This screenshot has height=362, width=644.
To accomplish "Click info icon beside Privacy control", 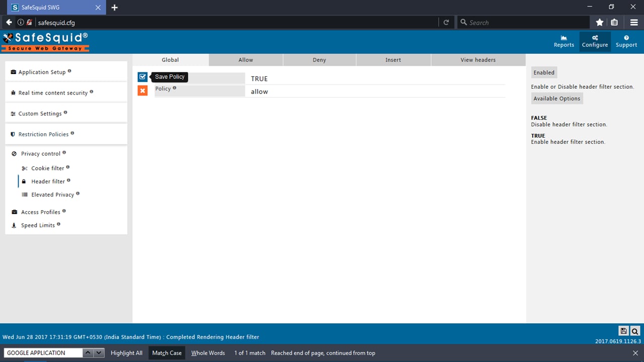I will coord(64,153).
